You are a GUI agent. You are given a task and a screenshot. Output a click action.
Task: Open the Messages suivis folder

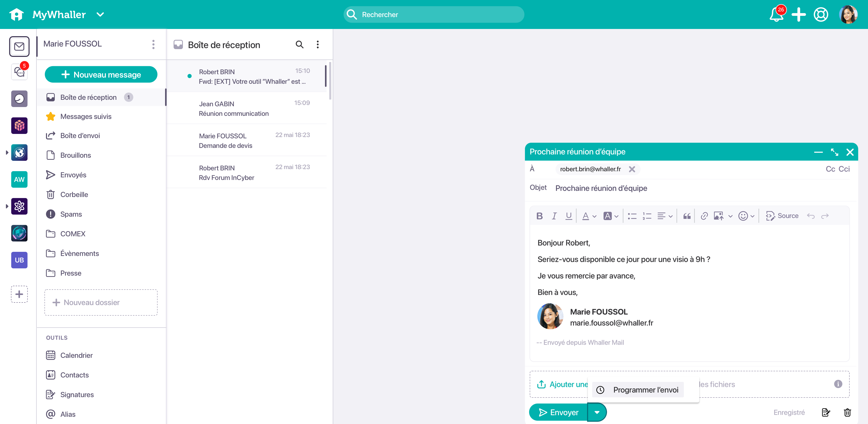click(101, 116)
